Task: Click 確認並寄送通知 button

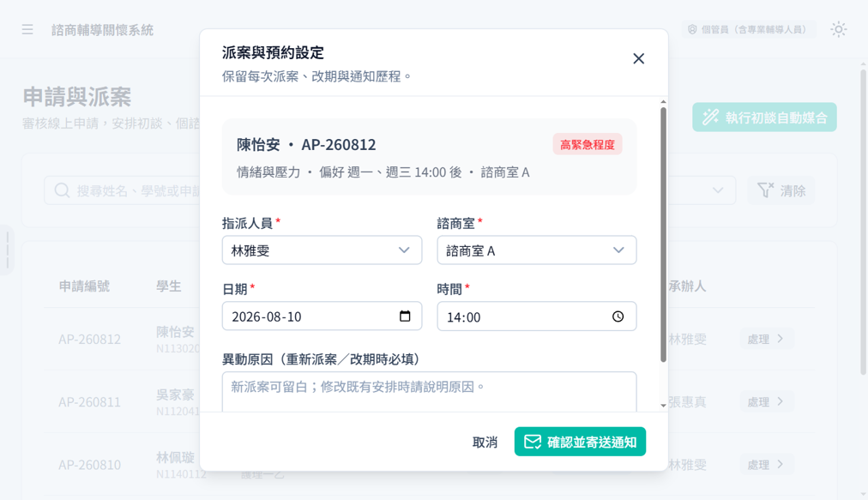Action: pos(580,442)
